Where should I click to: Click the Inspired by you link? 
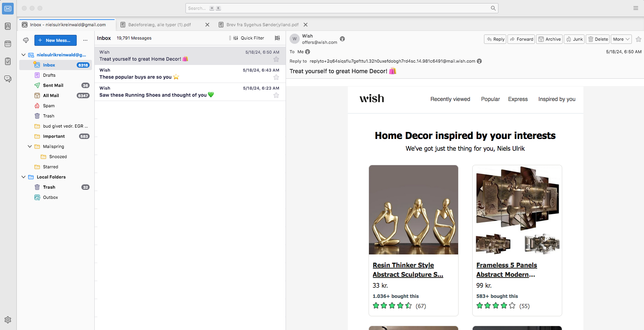click(x=557, y=99)
